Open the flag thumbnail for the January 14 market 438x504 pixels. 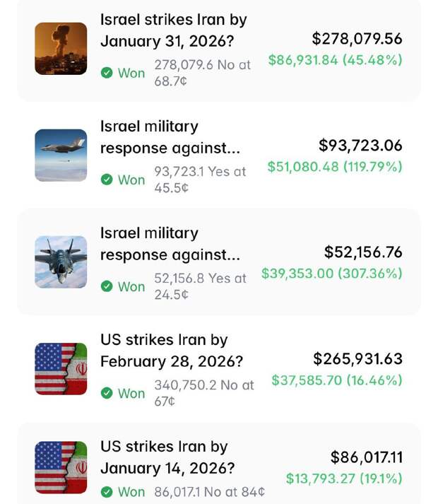click(61, 467)
